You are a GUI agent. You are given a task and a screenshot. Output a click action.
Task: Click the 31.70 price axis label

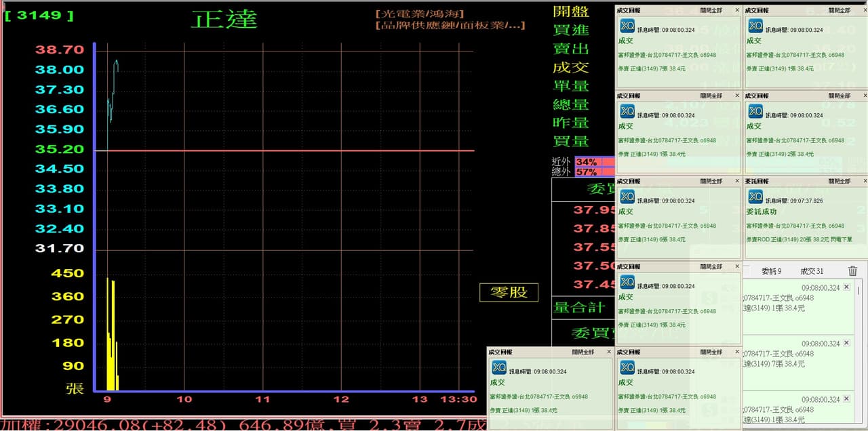coord(60,248)
